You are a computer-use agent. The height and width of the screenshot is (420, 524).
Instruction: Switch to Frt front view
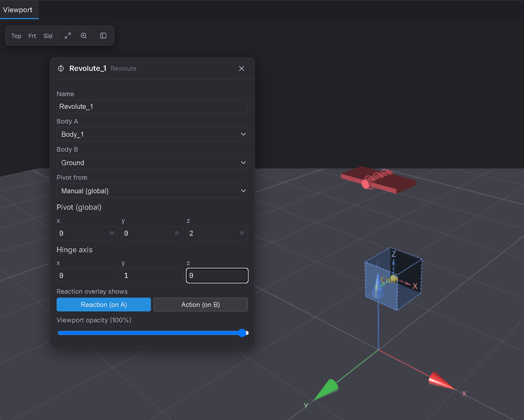point(32,36)
